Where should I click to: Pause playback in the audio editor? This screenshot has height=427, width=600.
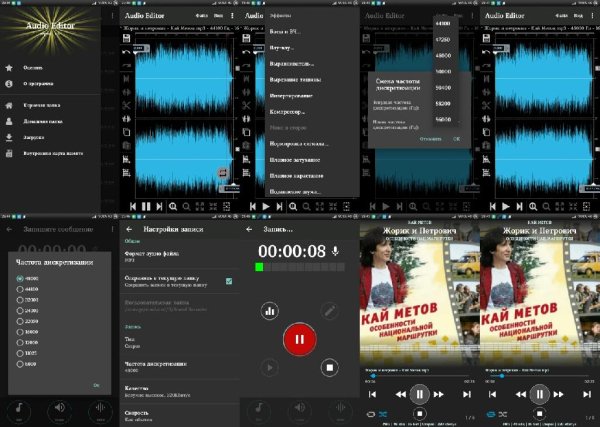[x=146, y=207]
